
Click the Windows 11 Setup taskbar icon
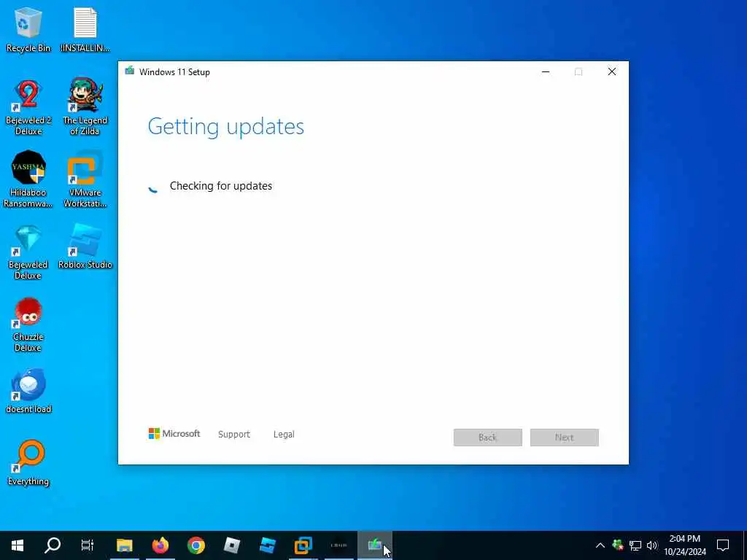[375, 545]
